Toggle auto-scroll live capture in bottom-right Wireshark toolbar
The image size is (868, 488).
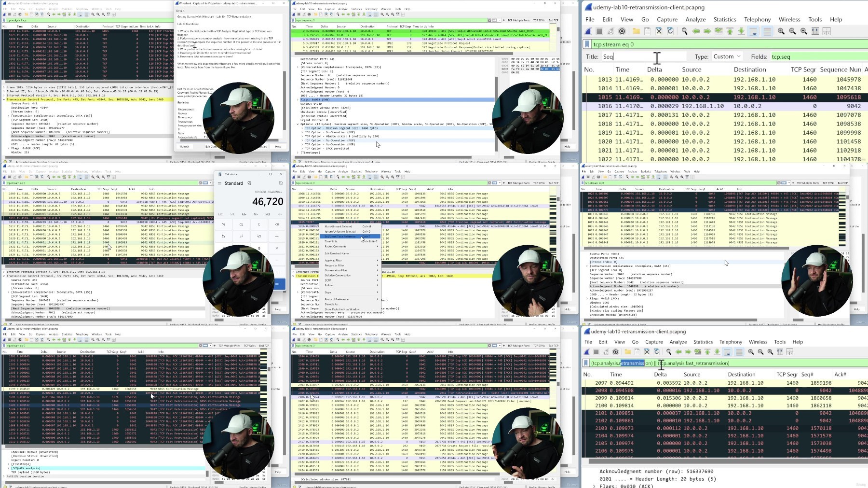(x=728, y=352)
